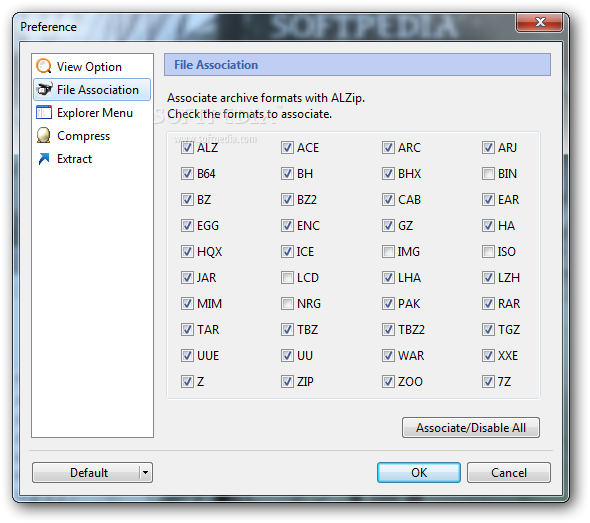590x523 pixels.
Task: Toggle the Z format checkbox
Action: coord(187,382)
